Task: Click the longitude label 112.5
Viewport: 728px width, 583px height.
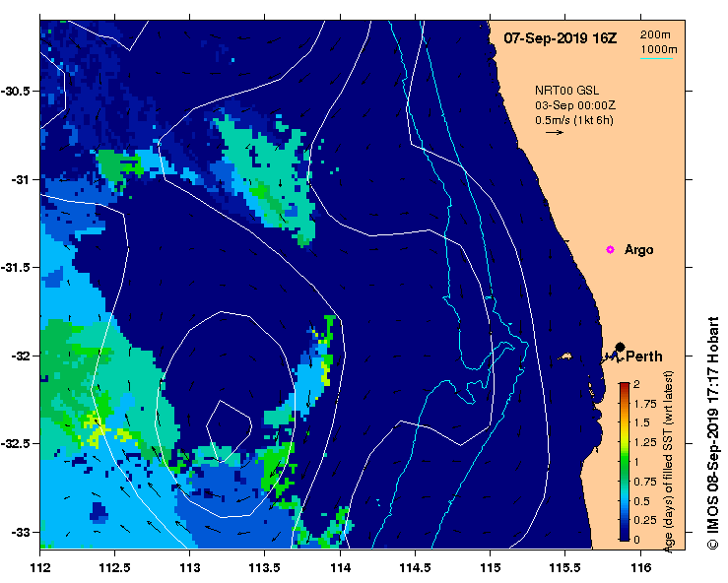Action: click(x=114, y=567)
